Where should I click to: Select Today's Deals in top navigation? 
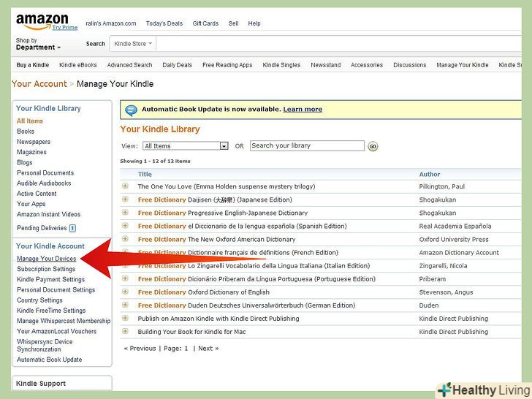pos(164,23)
